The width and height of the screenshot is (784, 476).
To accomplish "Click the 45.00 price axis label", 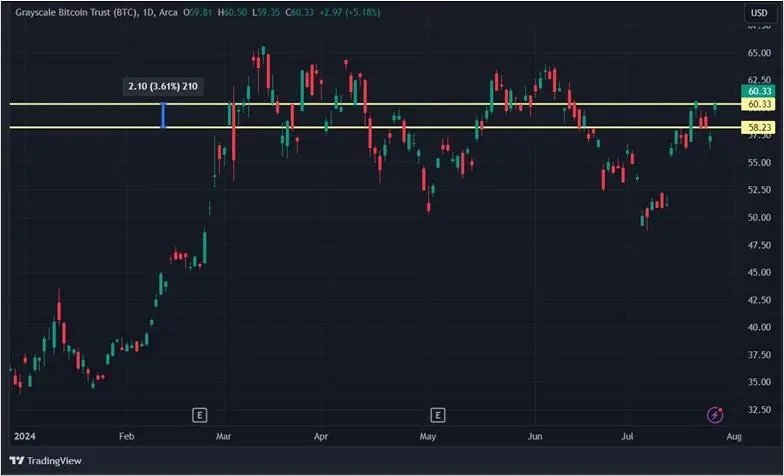I will tap(759, 272).
